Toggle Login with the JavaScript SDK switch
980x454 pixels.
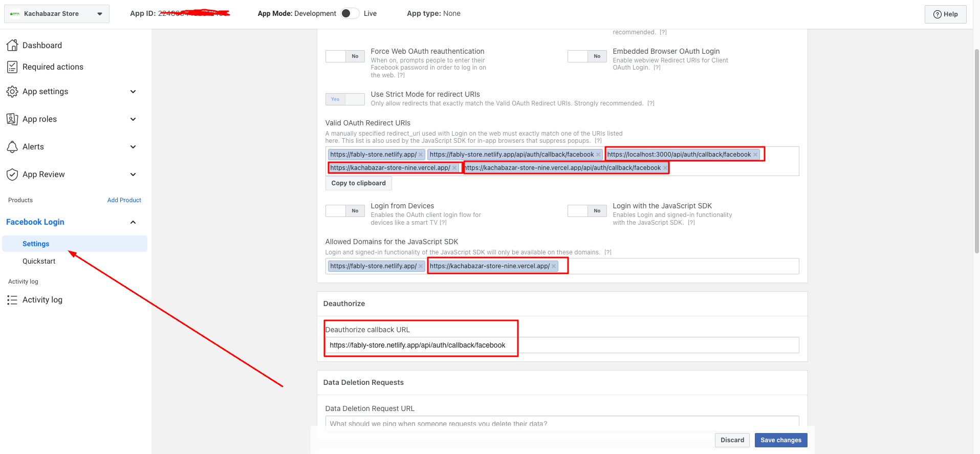point(587,211)
